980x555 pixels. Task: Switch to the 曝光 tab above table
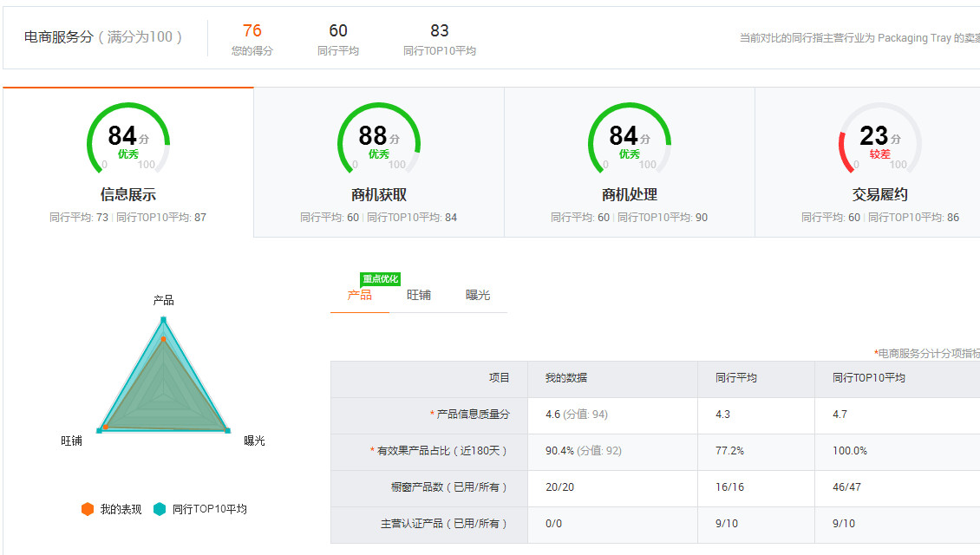click(478, 295)
